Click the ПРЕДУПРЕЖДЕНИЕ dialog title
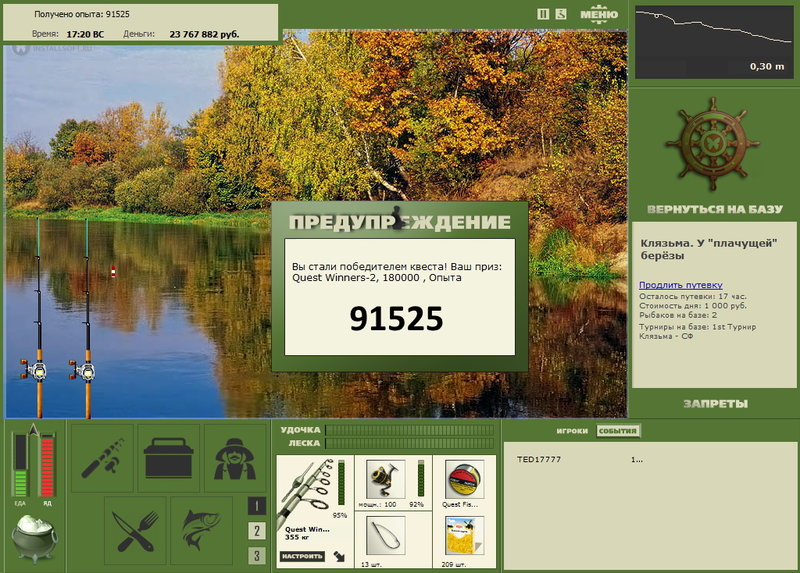 (399, 222)
